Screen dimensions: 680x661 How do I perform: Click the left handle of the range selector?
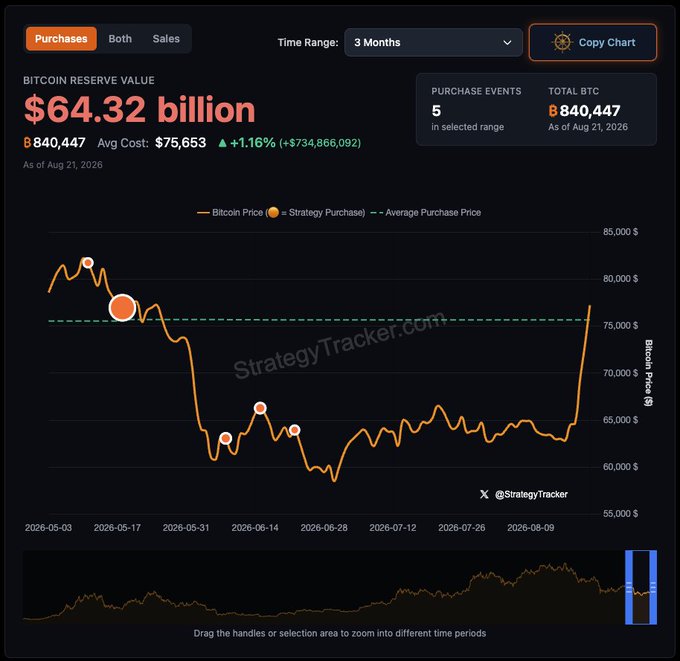[629, 587]
